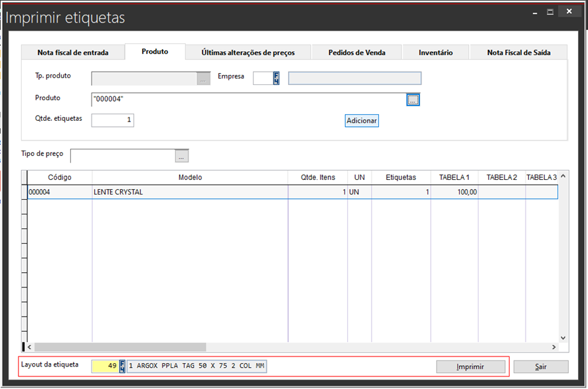Select the LENTE CRYSTAL table row
This screenshot has width=588, height=389.
point(190,193)
